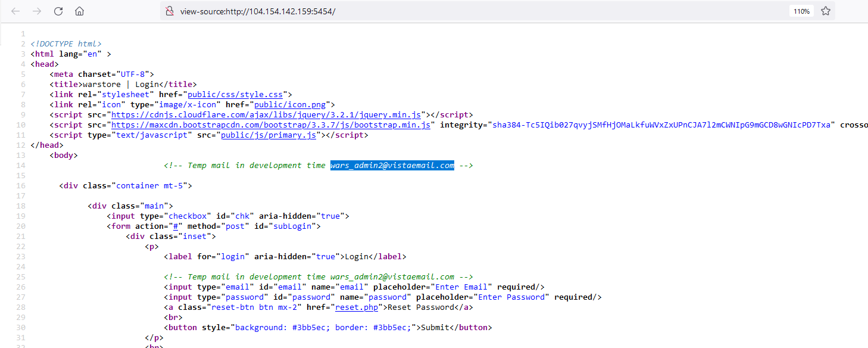
Task: Open the bootstrap.min.js maxcdn link
Action: tap(273, 125)
